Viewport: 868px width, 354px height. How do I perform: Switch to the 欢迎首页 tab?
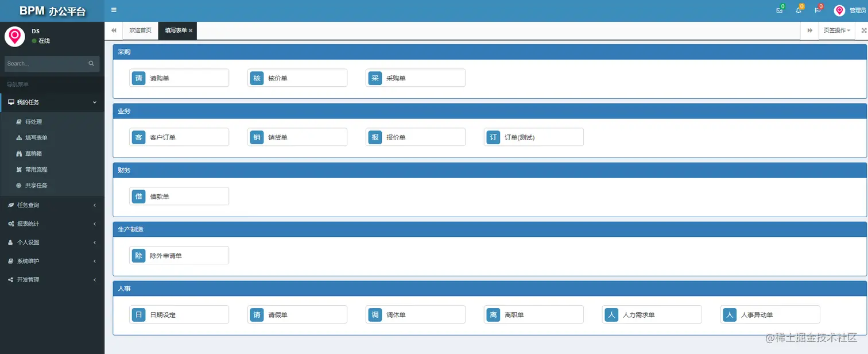click(x=141, y=30)
